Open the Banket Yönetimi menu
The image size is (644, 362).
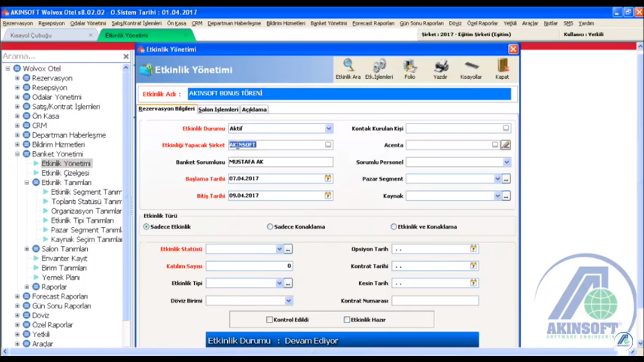(x=329, y=23)
